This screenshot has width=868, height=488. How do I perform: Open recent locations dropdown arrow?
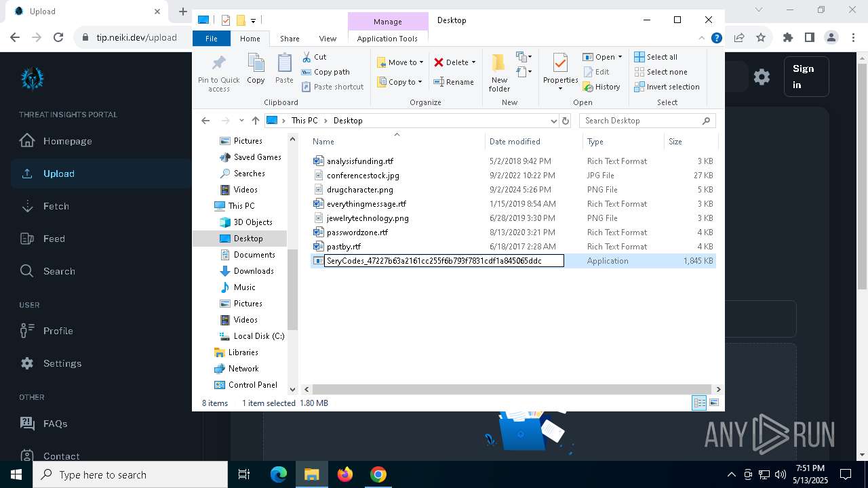tap(241, 121)
